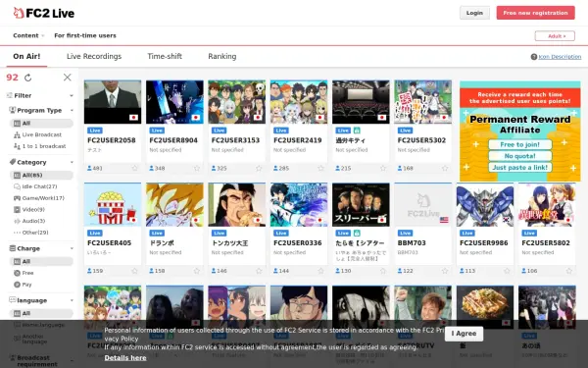This screenshot has height=368, width=588.
Task: Star the FC2USER5302 channel
Action: (445, 168)
